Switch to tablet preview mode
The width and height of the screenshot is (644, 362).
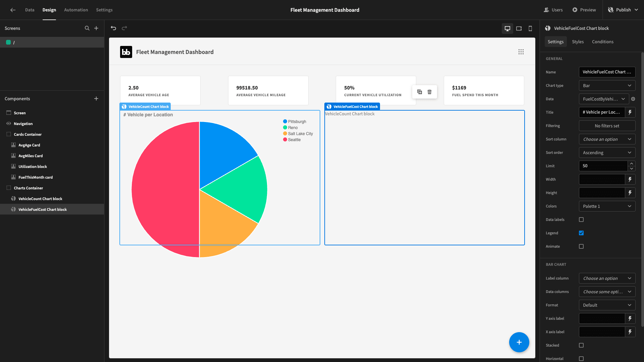coord(519,28)
